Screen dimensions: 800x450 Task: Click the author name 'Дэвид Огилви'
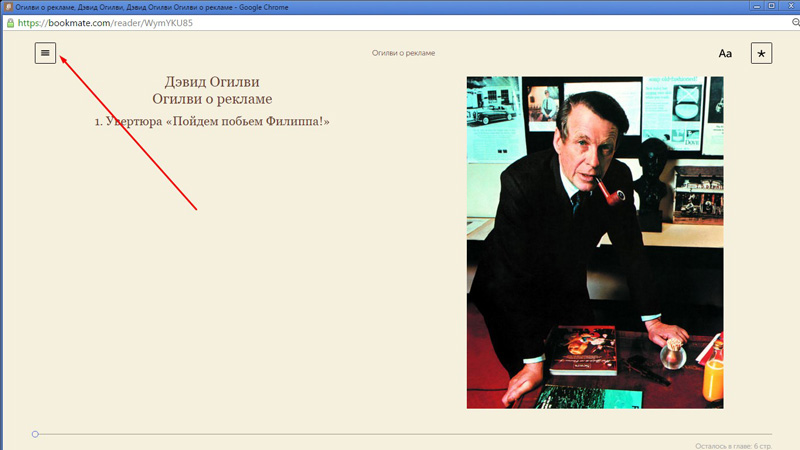tap(212, 82)
